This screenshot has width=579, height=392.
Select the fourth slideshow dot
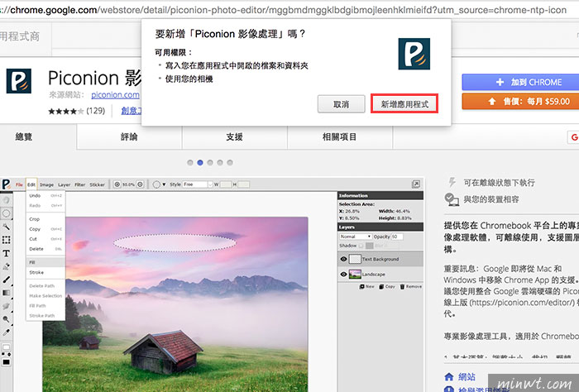(220, 162)
